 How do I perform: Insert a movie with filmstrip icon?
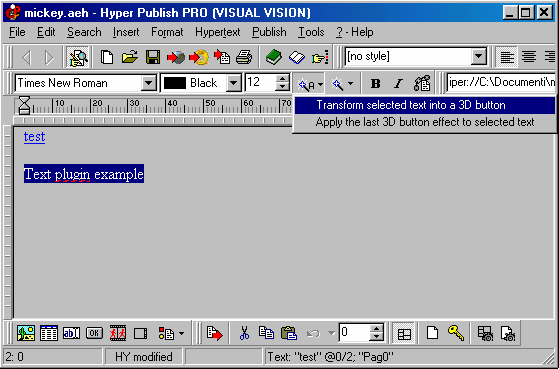coord(118,333)
